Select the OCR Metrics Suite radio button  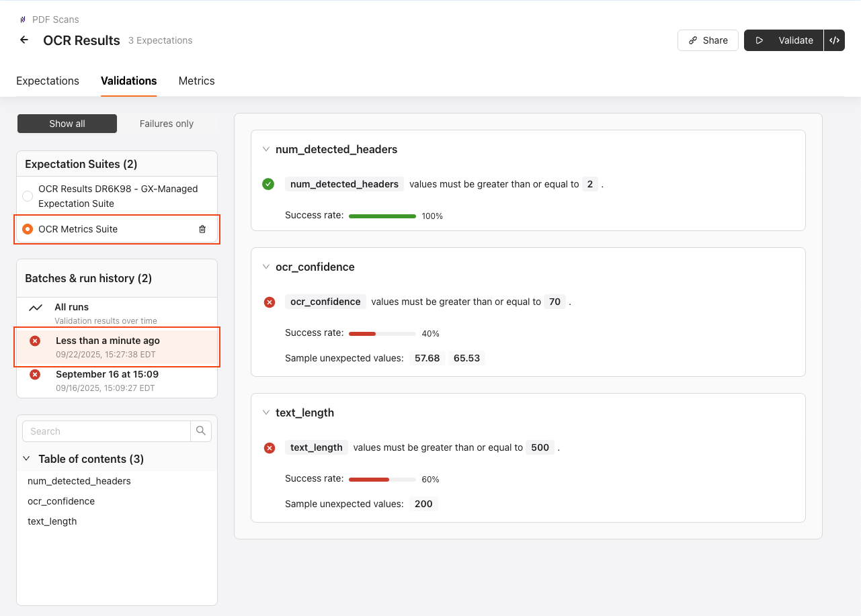pyautogui.click(x=27, y=228)
